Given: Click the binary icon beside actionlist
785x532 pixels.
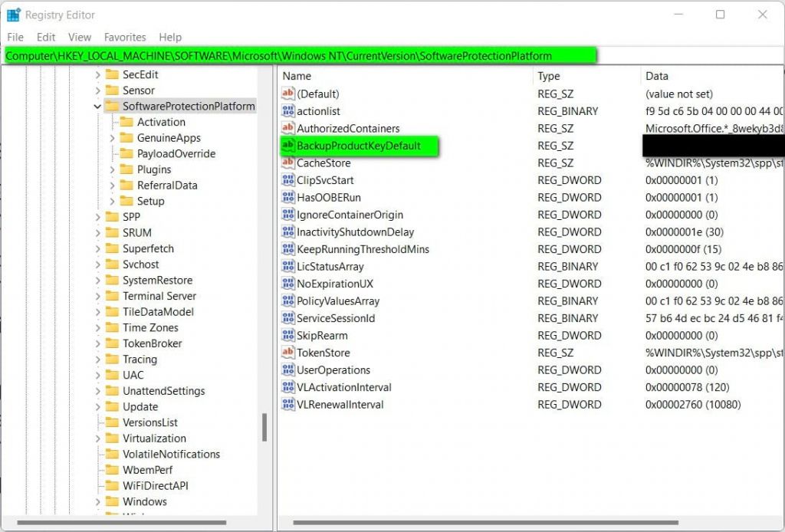Looking at the screenshot, I should (x=288, y=111).
